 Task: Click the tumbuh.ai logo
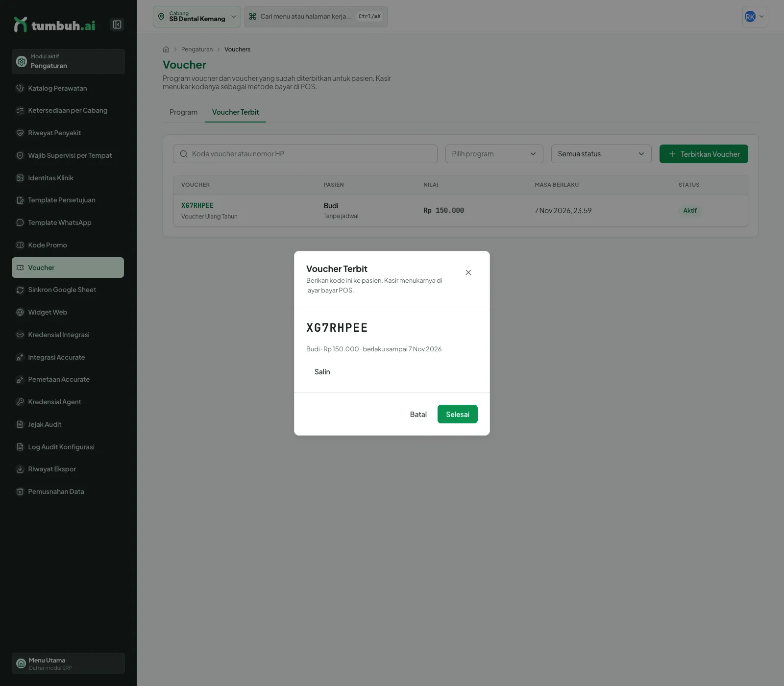pyautogui.click(x=54, y=25)
